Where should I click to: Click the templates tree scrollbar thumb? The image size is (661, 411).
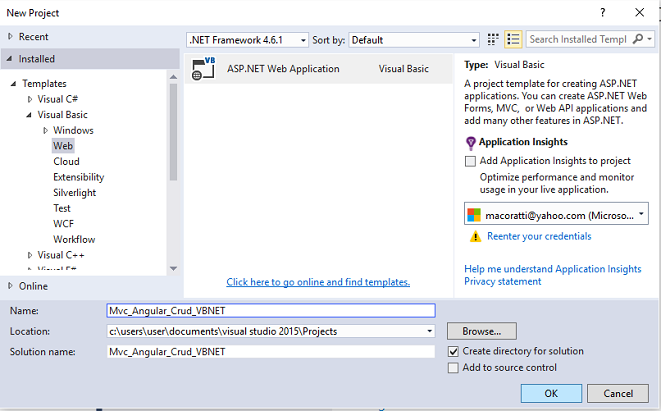[x=173, y=132]
